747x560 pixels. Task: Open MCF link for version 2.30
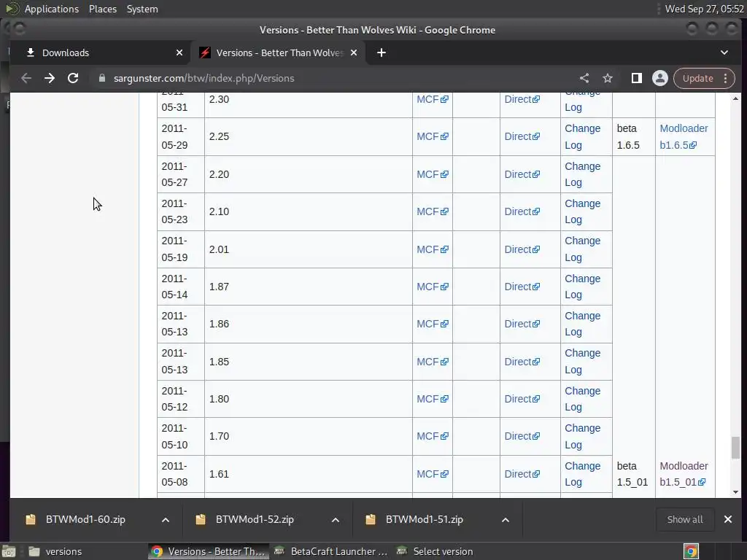pyautogui.click(x=432, y=99)
